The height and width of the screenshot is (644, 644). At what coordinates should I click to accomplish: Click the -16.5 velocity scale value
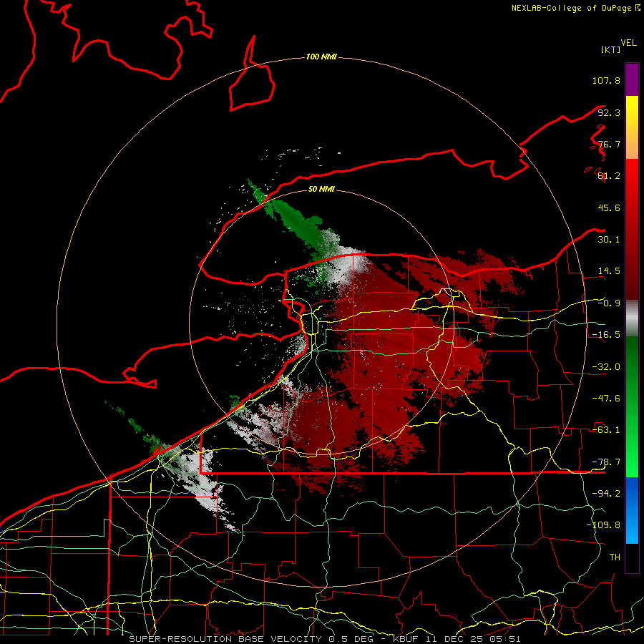pyautogui.click(x=606, y=335)
